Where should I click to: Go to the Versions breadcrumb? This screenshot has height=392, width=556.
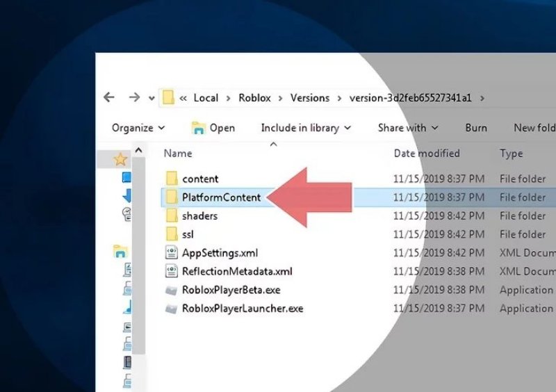click(310, 98)
